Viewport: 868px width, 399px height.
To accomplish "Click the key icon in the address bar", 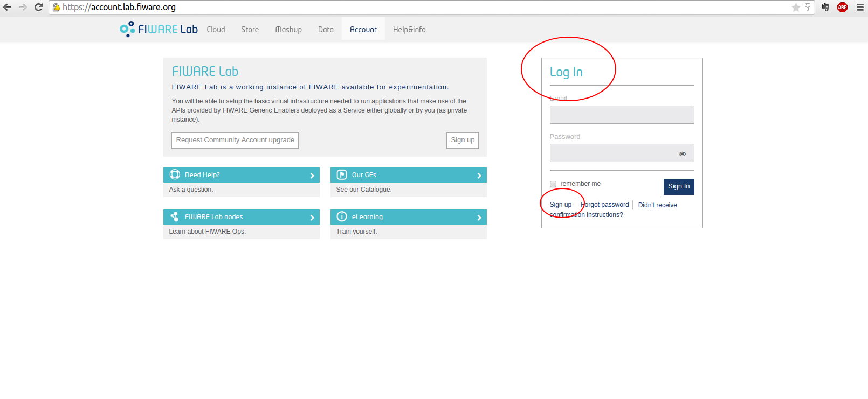I will (x=808, y=8).
